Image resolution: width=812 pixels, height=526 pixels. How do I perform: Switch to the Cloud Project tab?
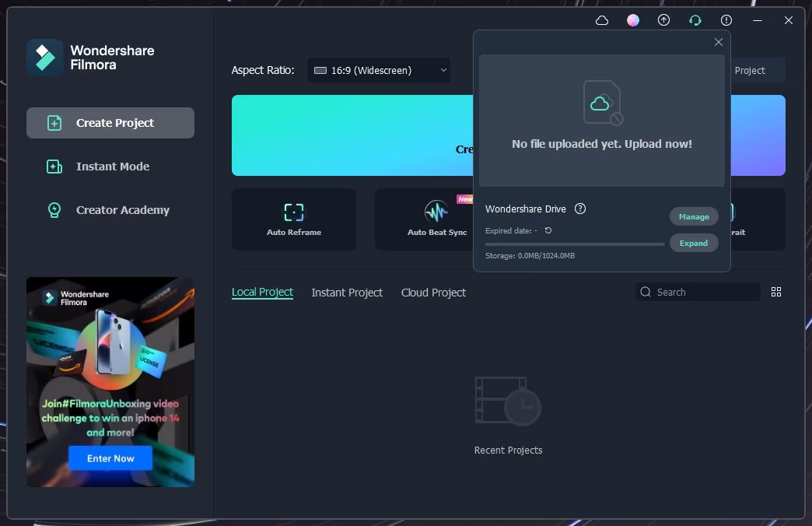point(433,293)
